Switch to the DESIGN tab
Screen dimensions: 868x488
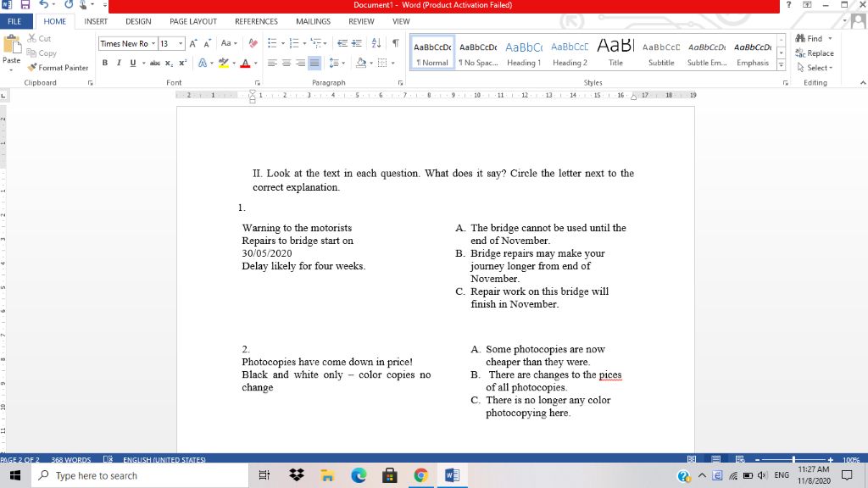tap(138, 21)
